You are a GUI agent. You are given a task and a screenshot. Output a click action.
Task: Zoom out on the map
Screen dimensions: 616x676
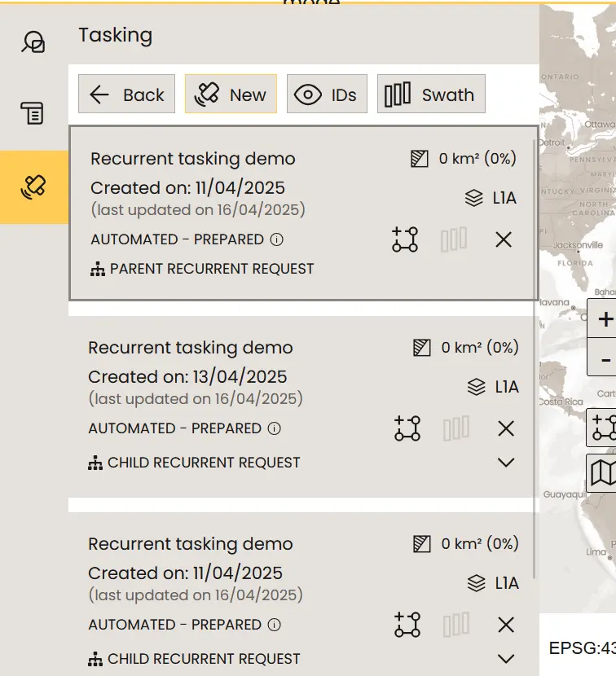(x=605, y=359)
